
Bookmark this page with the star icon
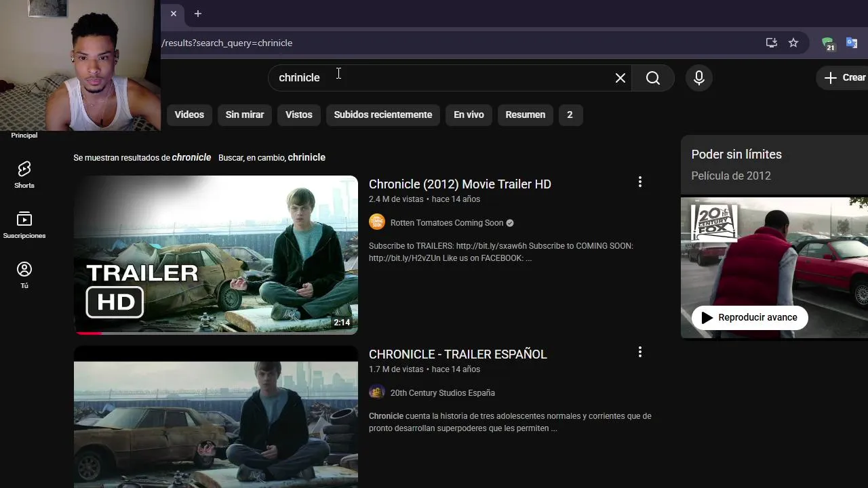(x=793, y=43)
